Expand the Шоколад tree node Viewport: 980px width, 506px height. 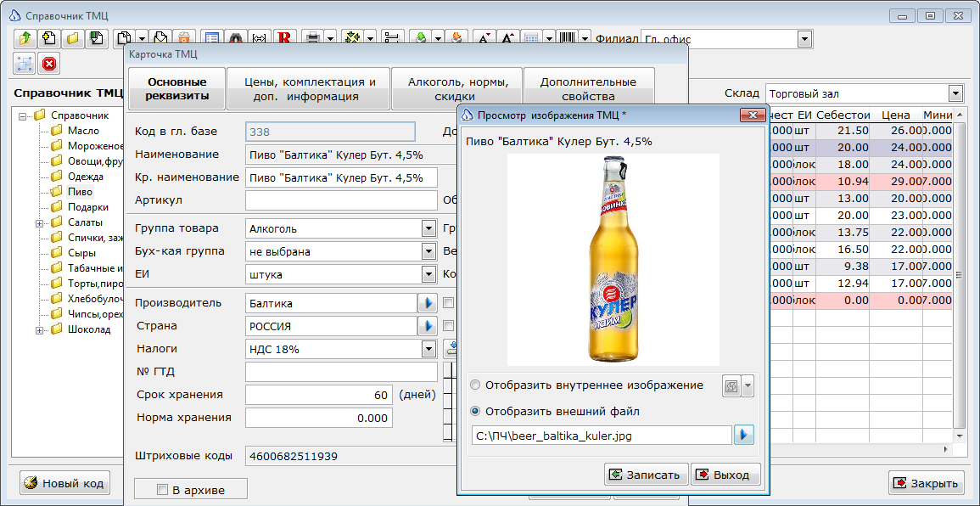pyautogui.click(x=39, y=329)
